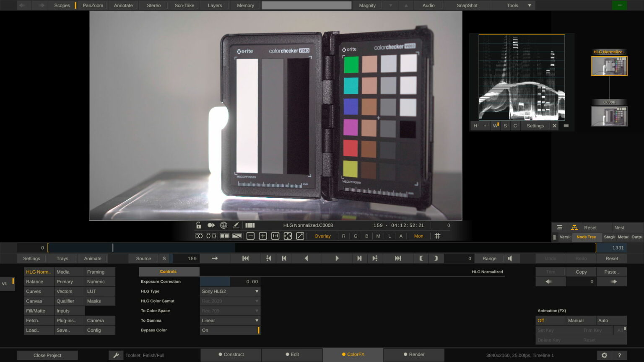This screenshot has height=362, width=644.
Task: Toggle the grid overlay hash icon
Action: (x=437, y=236)
